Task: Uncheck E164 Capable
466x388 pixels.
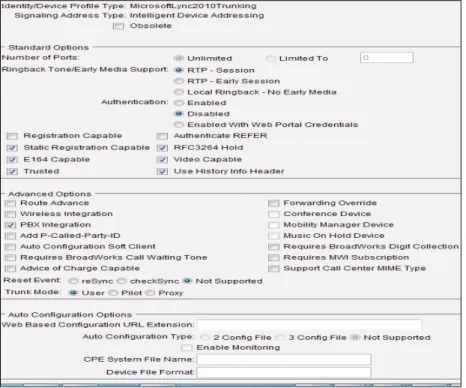Action: 12,160
